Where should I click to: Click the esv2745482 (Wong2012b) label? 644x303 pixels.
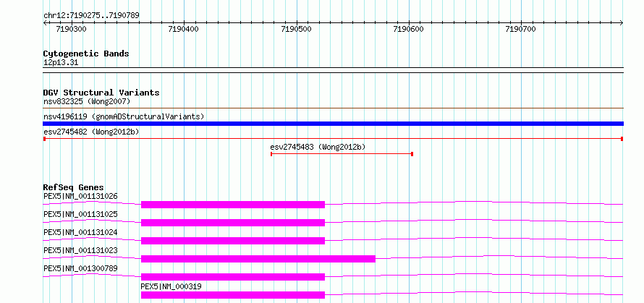[91, 132]
